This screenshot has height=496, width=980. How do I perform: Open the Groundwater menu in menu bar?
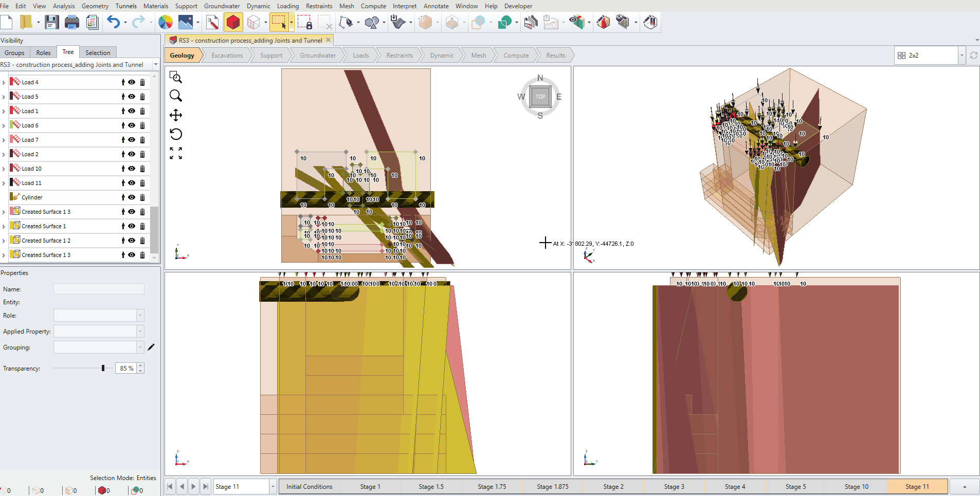point(222,6)
